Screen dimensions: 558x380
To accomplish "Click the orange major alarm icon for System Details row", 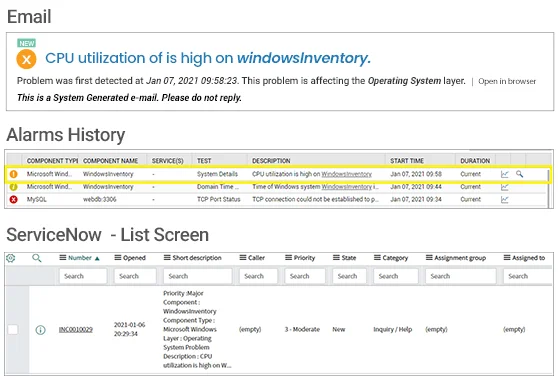I will point(13,174).
